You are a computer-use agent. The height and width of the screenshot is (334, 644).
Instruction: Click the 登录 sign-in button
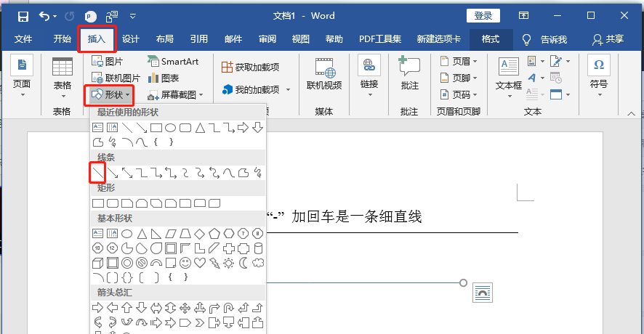pyautogui.click(x=483, y=15)
